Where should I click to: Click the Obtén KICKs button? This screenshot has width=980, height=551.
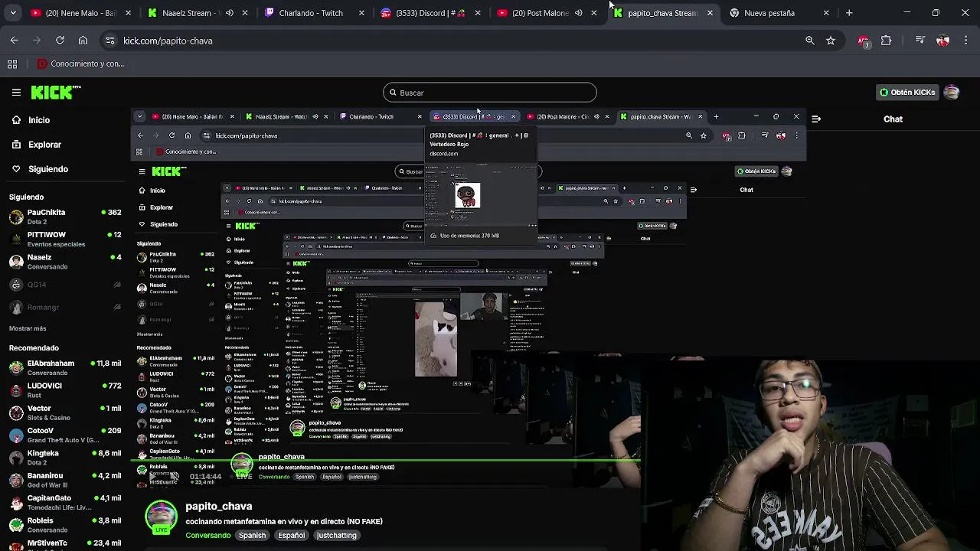coord(907,93)
